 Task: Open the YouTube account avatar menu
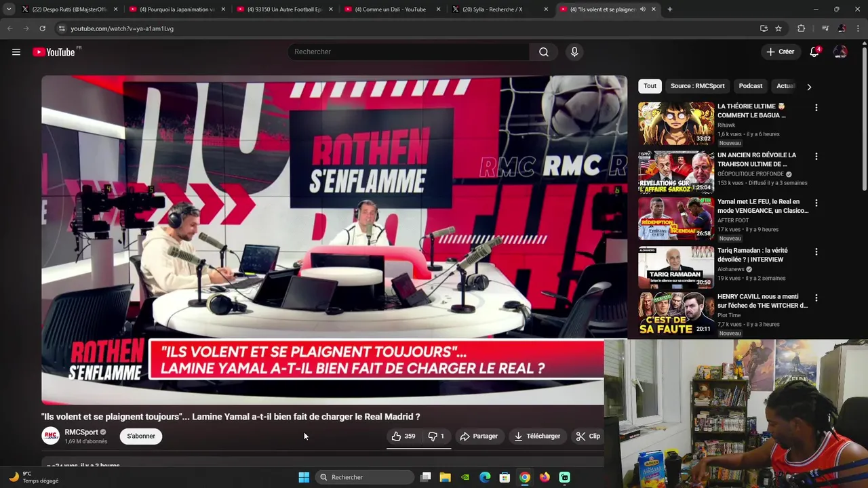coord(840,52)
